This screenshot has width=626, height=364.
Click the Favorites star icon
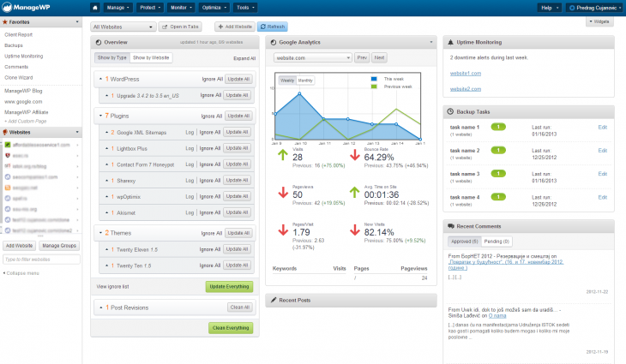(5, 22)
